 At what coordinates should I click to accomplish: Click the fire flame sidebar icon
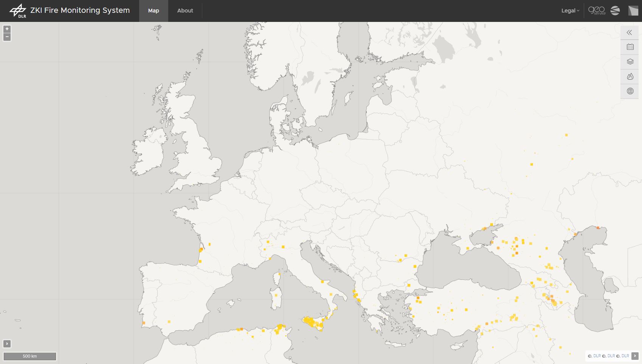point(630,76)
